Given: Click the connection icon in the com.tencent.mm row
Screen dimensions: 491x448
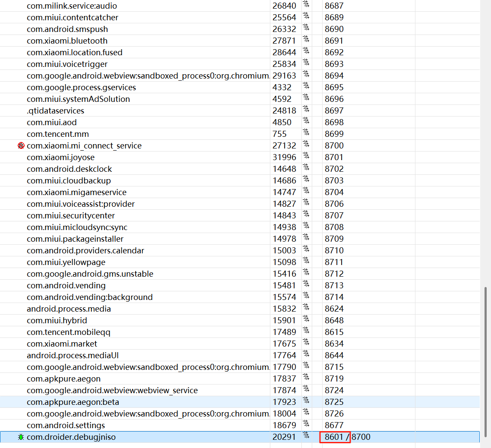Looking at the screenshot, I should click(306, 133).
